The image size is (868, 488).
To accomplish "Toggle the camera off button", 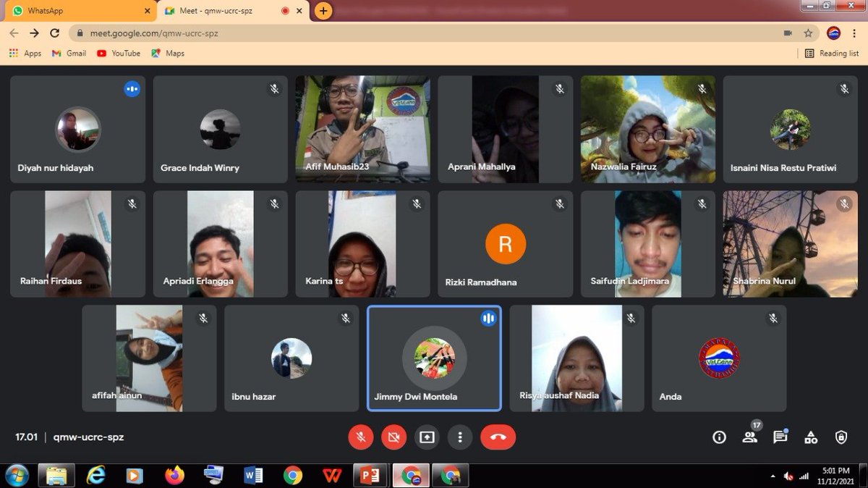I will pos(394,437).
